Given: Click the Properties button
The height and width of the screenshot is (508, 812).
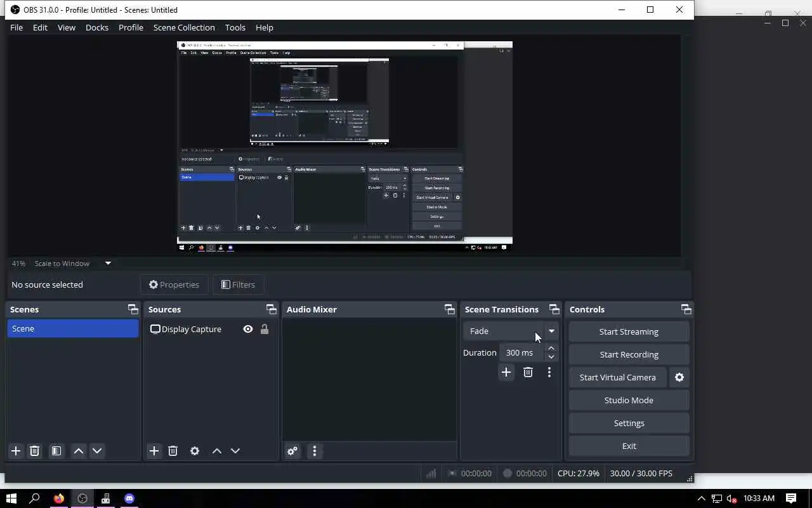Looking at the screenshot, I should pyautogui.click(x=174, y=284).
